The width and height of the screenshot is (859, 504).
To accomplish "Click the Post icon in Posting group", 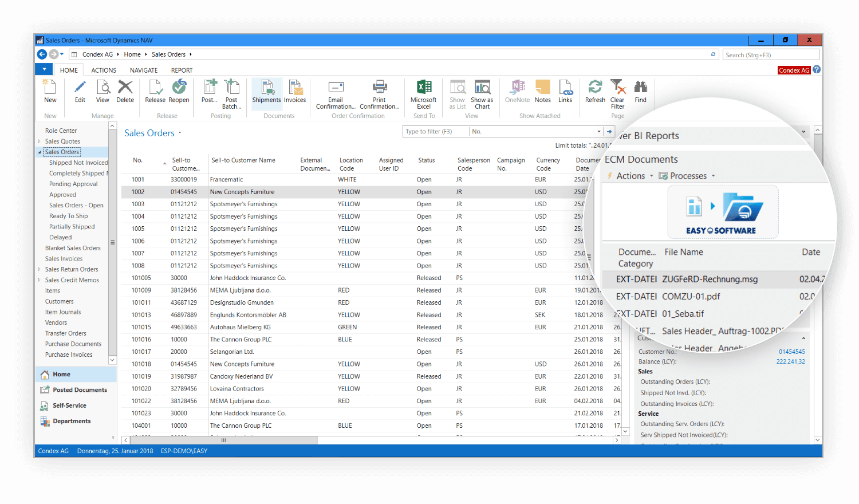I will pyautogui.click(x=210, y=87).
